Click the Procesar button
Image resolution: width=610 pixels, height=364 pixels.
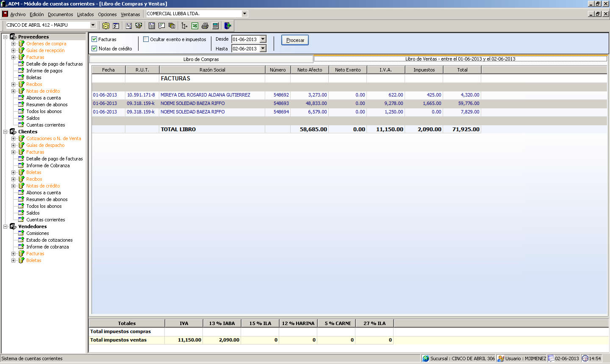pyautogui.click(x=295, y=40)
